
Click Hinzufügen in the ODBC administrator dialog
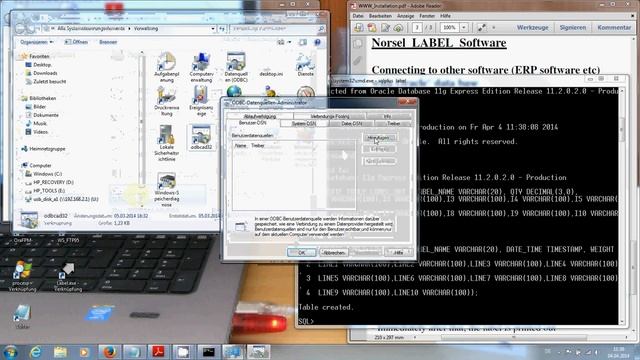point(380,138)
